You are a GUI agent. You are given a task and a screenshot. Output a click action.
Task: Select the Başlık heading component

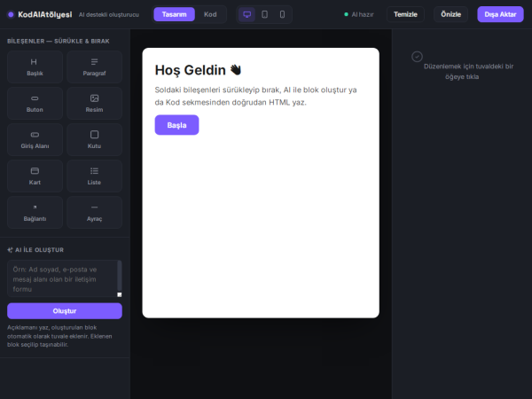coord(35,66)
